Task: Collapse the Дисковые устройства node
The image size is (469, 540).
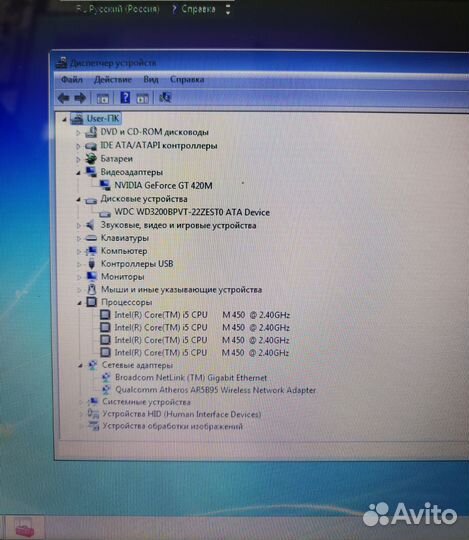Action: [x=78, y=199]
